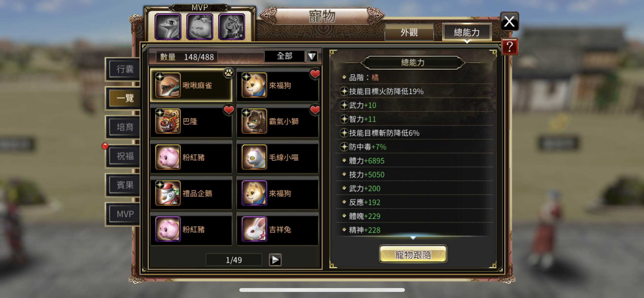The image size is (644, 298).
Task: Select the 毛線小喵 pet entry
Action: (277, 157)
